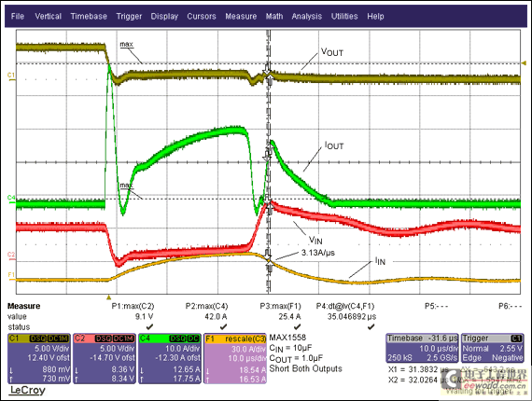The height and width of the screenshot is (401, 532).
Task: Click the LeCroy logo
Action: [27, 390]
